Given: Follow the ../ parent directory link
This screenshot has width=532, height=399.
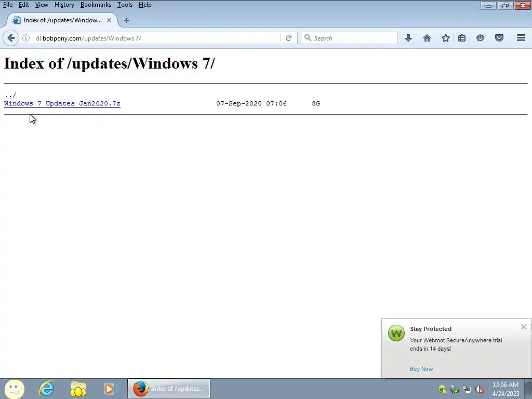Looking at the screenshot, I should pyautogui.click(x=10, y=96).
